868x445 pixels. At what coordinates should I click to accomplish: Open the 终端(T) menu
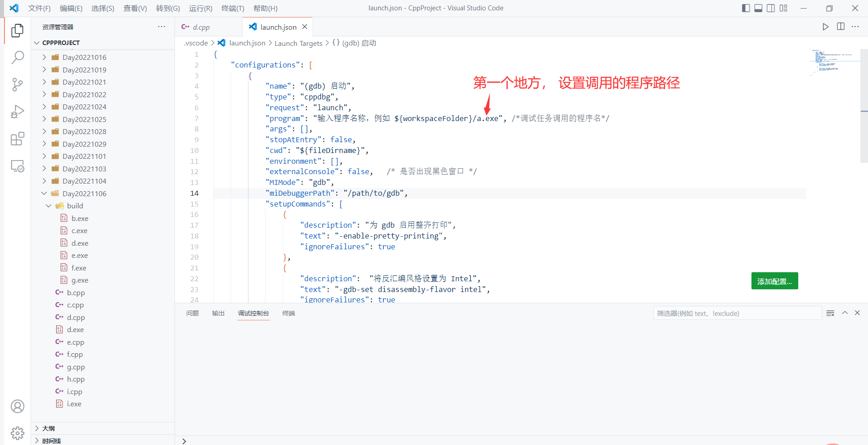pos(233,8)
